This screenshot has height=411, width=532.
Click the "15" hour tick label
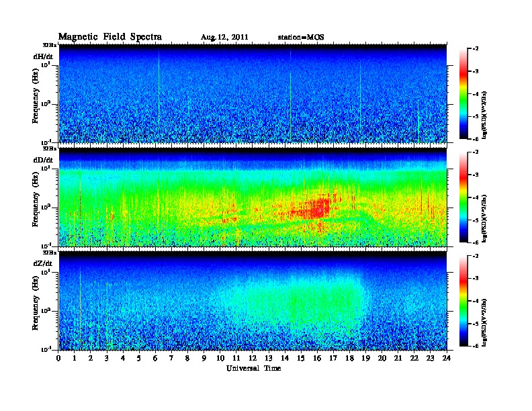[x=301, y=358]
